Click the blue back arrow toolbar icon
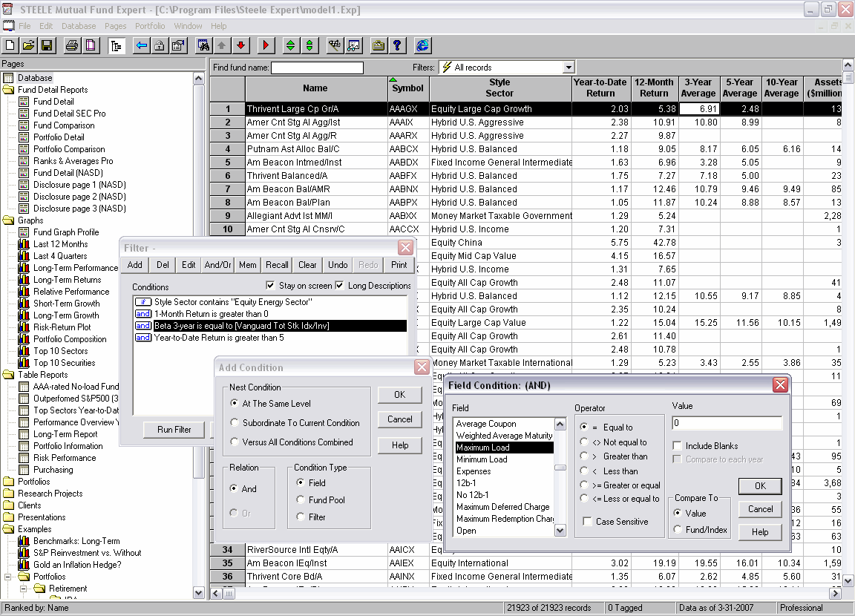 click(x=141, y=46)
